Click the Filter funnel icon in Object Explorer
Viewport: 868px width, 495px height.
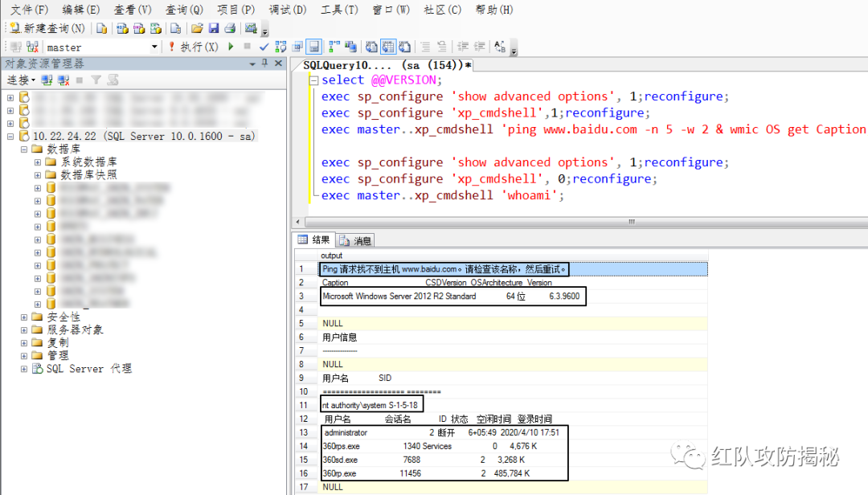click(x=96, y=80)
